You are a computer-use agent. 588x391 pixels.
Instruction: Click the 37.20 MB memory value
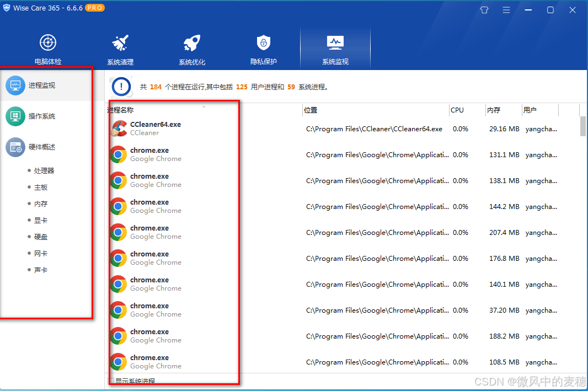click(x=504, y=310)
